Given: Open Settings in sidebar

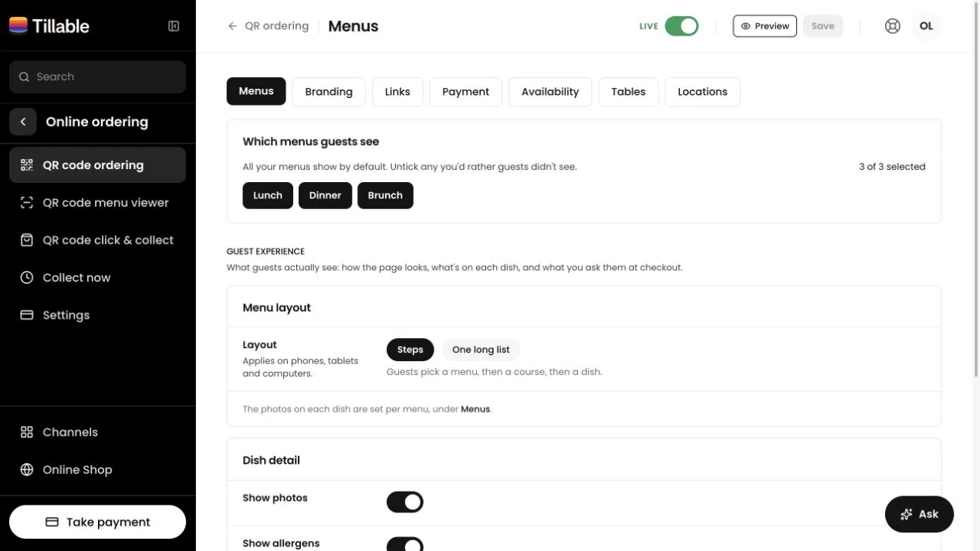Looking at the screenshot, I should click(x=98, y=315).
